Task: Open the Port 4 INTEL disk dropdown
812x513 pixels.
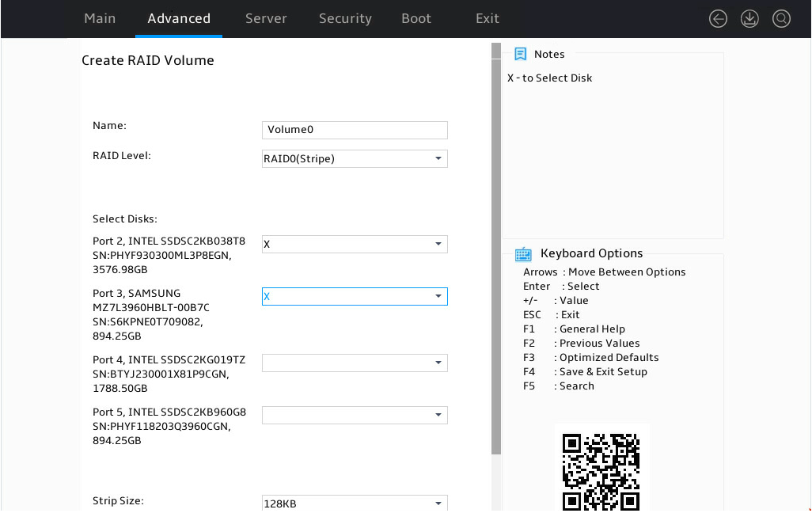Action: point(355,363)
